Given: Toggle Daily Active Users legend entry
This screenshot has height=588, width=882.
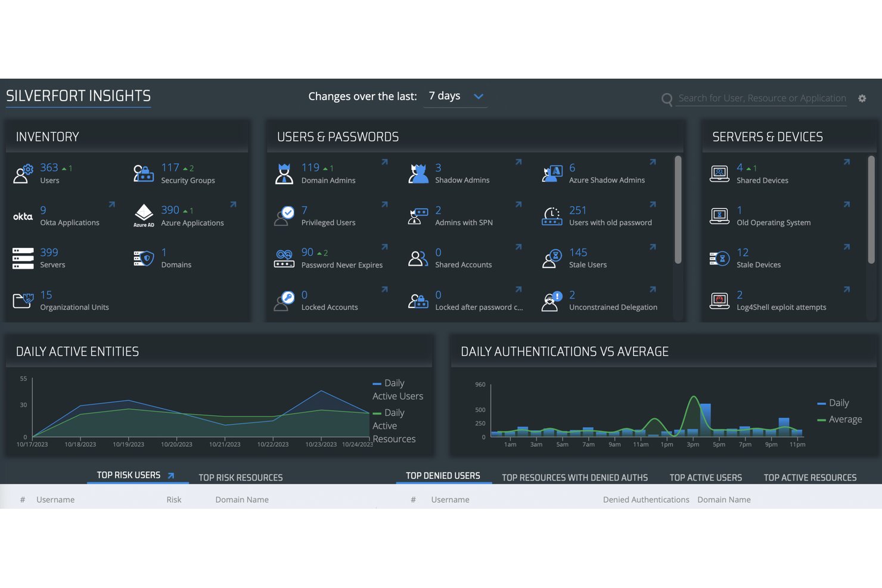Looking at the screenshot, I should (x=397, y=390).
